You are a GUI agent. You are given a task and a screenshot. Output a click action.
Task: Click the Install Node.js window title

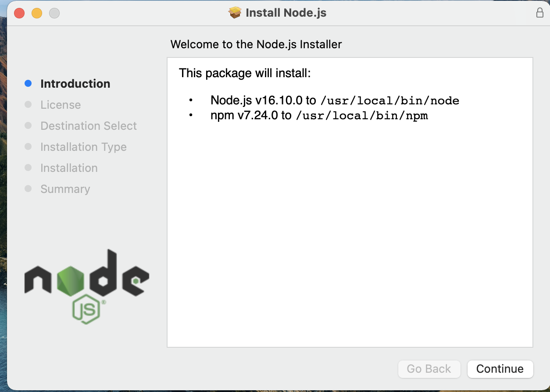pos(286,13)
